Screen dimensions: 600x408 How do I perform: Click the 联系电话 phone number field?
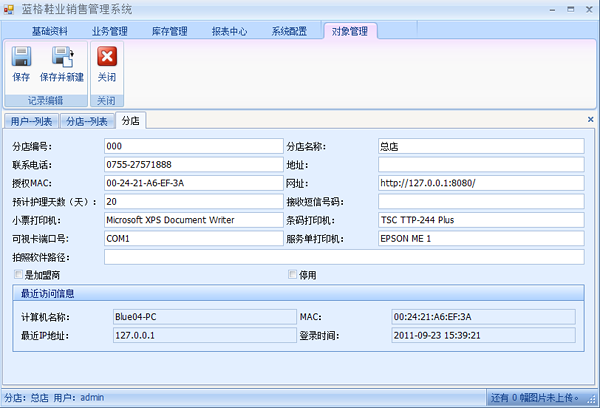[x=193, y=165]
